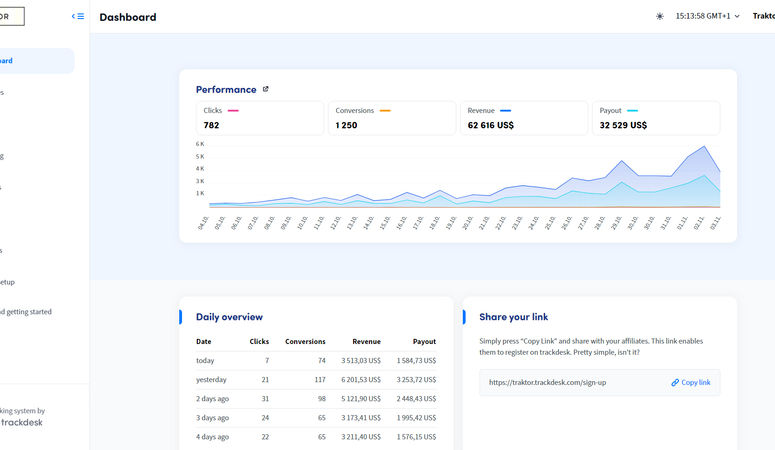The image size is (775, 450).
Task: Click the Clicks column header in Daily overview
Action: coord(259,342)
